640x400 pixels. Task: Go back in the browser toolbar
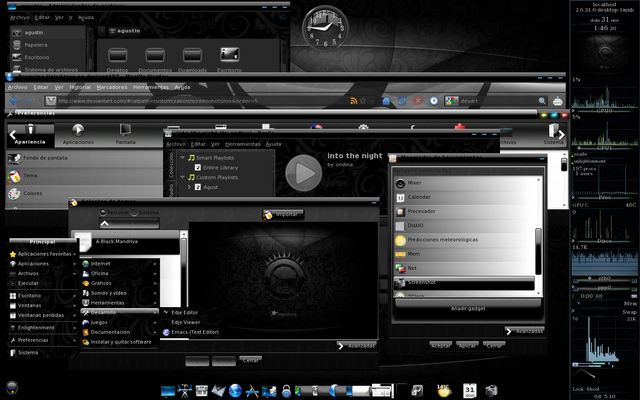point(13,101)
